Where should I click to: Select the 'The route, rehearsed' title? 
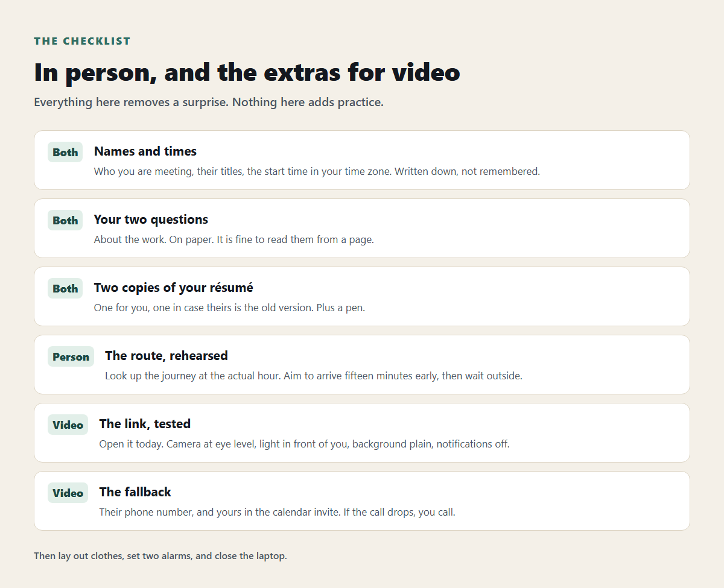point(167,356)
